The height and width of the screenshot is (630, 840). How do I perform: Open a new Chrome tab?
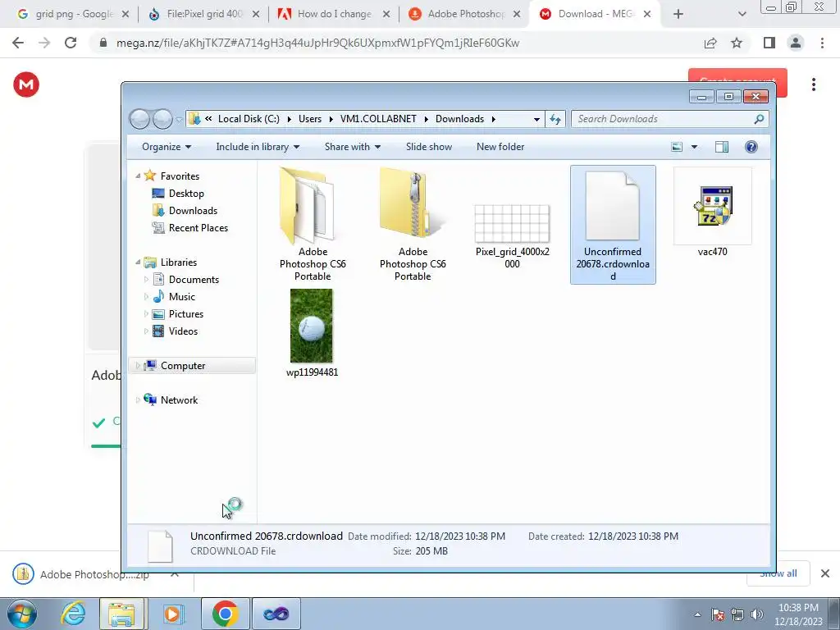(678, 15)
